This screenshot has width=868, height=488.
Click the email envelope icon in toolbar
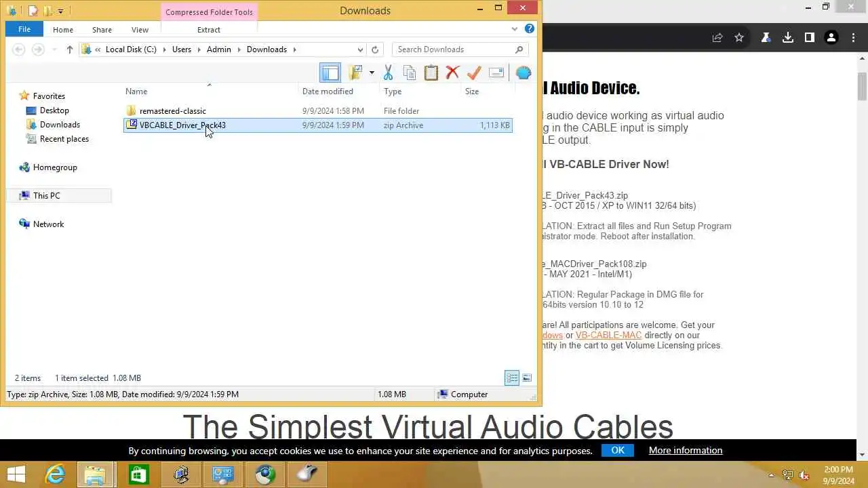(496, 73)
